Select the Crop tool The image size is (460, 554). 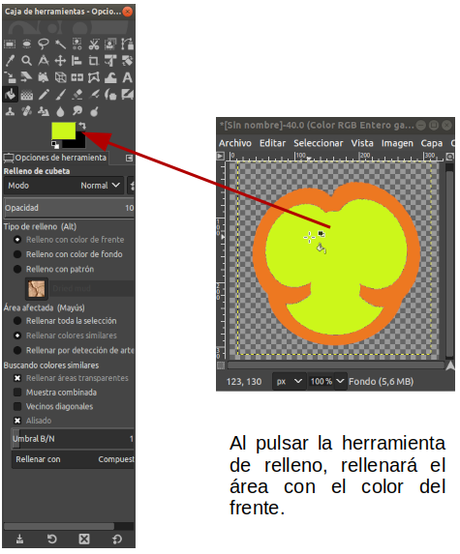pyautogui.click(x=94, y=61)
